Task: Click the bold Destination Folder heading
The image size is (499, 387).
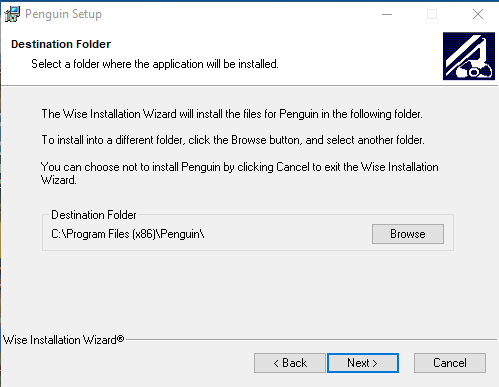Action: pyautogui.click(x=61, y=44)
